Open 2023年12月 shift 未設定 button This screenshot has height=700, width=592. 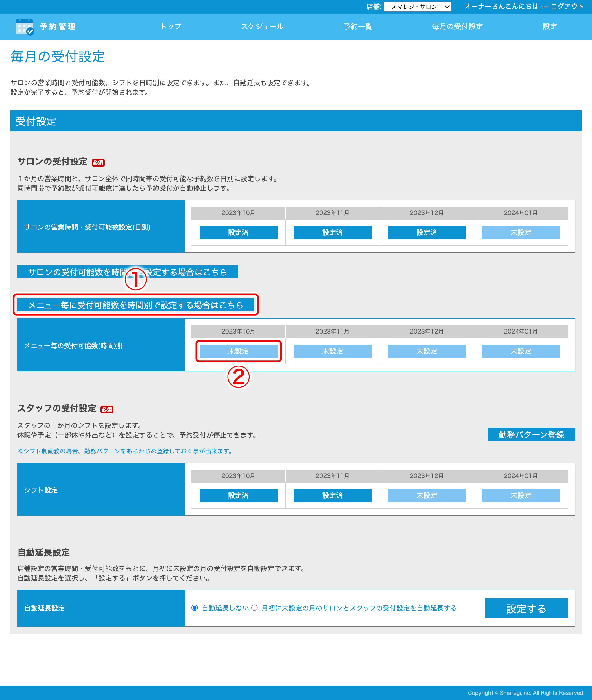click(426, 495)
